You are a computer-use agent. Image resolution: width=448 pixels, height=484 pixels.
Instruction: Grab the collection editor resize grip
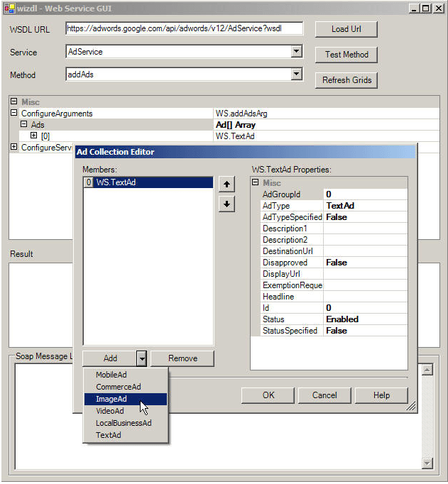click(x=411, y=407)
